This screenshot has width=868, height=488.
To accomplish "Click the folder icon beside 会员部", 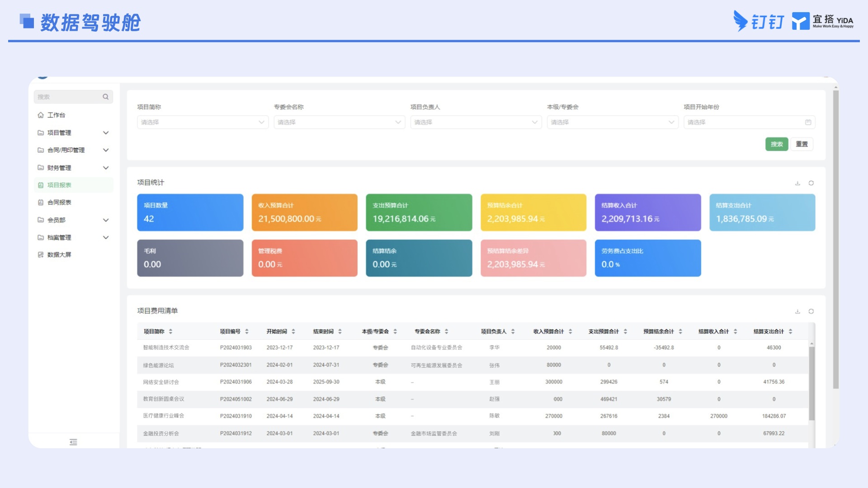I will click(x=41, y=220).
